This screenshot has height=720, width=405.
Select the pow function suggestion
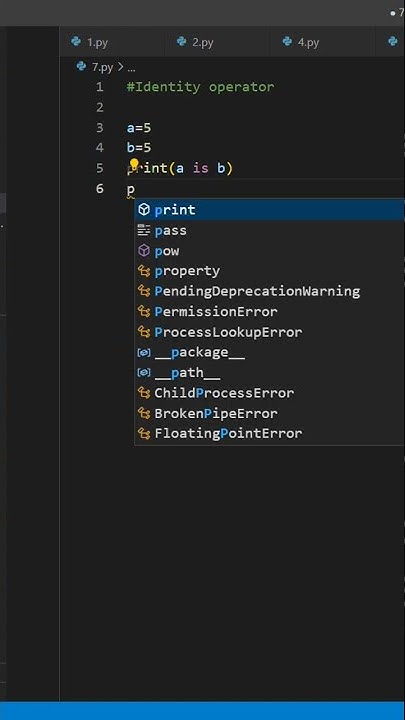point(269,251)
